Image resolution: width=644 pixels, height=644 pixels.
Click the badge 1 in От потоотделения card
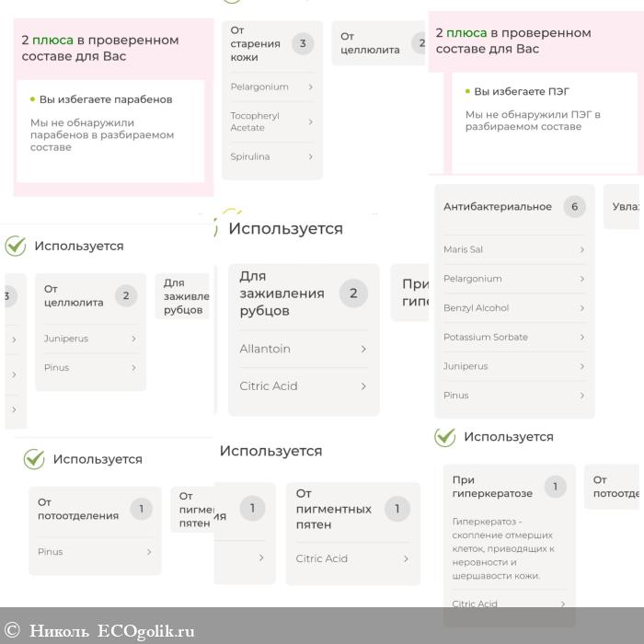pos(141,509)
